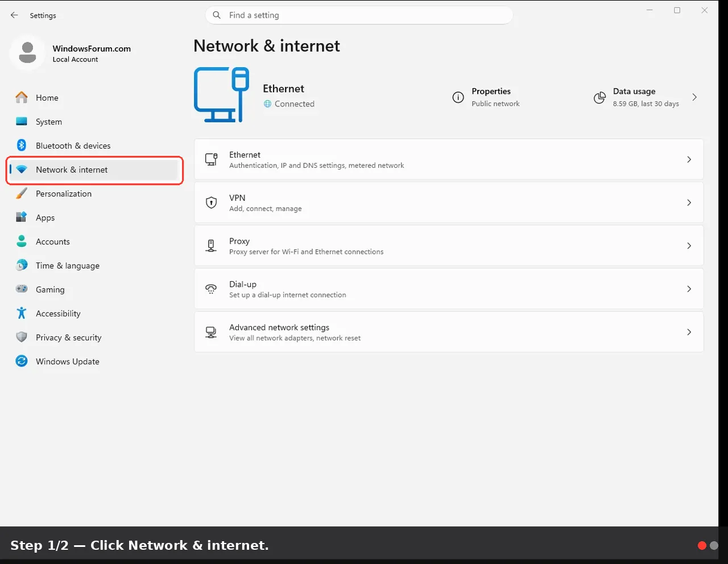Click the Data usage pie chart icon

click(x=599, y=97)
